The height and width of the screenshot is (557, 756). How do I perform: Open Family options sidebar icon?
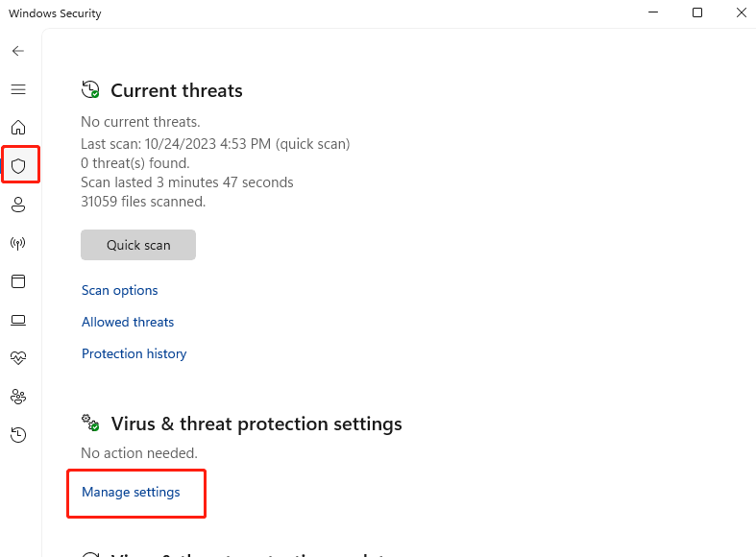click(x=18, y=397)
